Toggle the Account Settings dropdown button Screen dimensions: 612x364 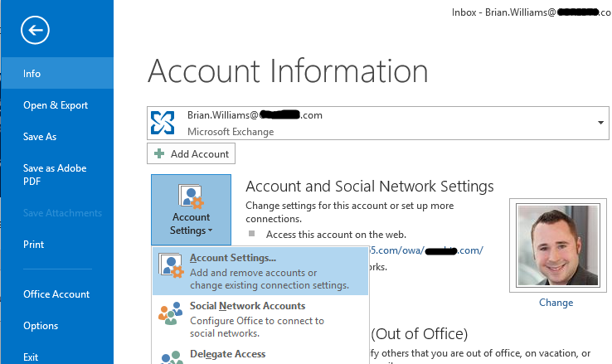click(192, 210)
